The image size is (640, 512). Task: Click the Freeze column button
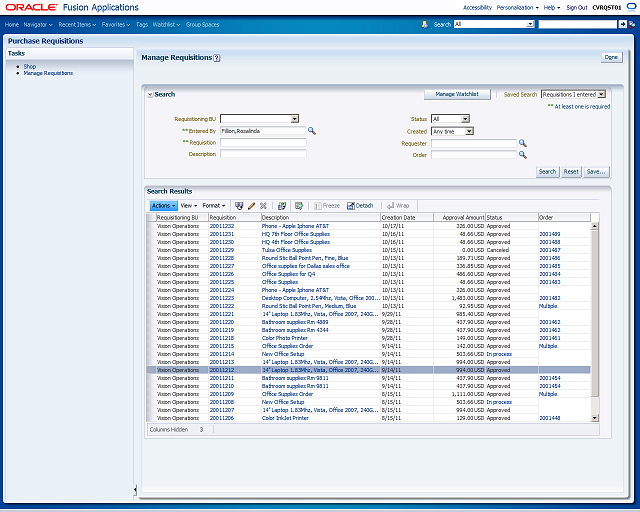327,206
